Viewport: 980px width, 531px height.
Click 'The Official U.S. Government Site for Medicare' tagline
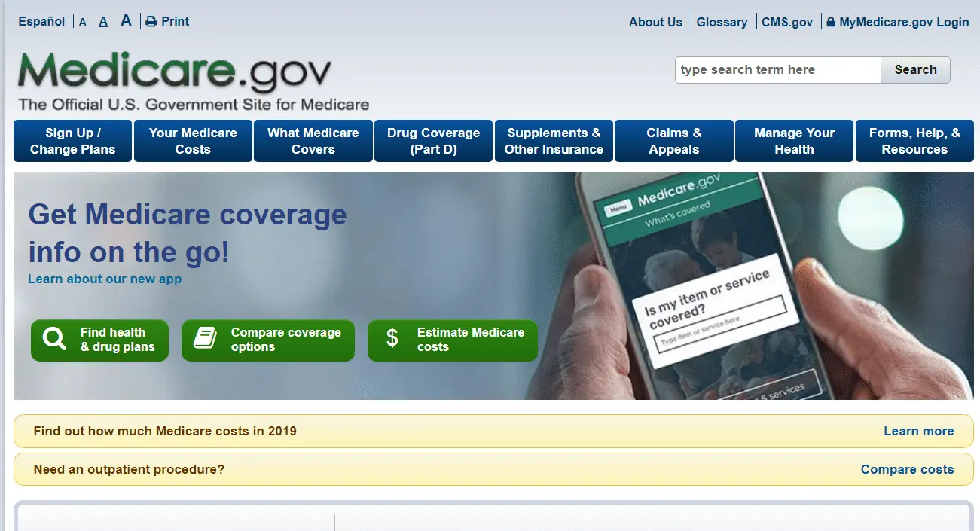click(194, 105)
